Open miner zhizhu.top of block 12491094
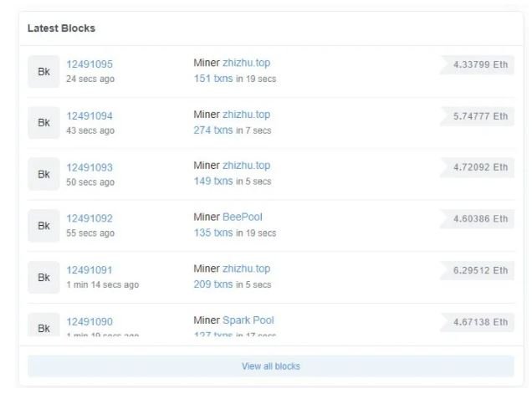Viewport: 532px width, 394px height. click(246, 115)
